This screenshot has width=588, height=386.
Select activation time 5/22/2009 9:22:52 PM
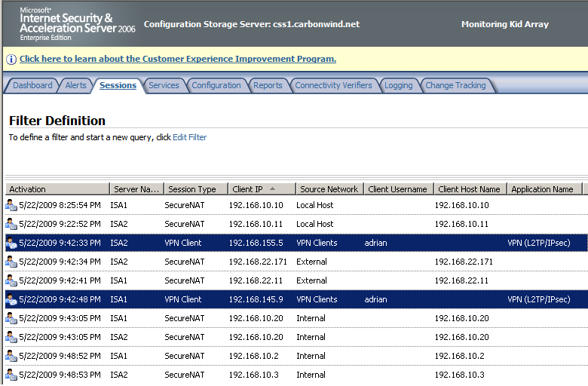60,224
